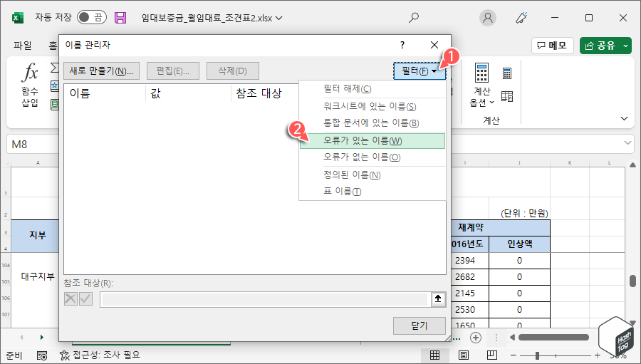Screen dimensions: 641x364
Task: Collapse the ribbon with chevron arrow
Action: 624,119
